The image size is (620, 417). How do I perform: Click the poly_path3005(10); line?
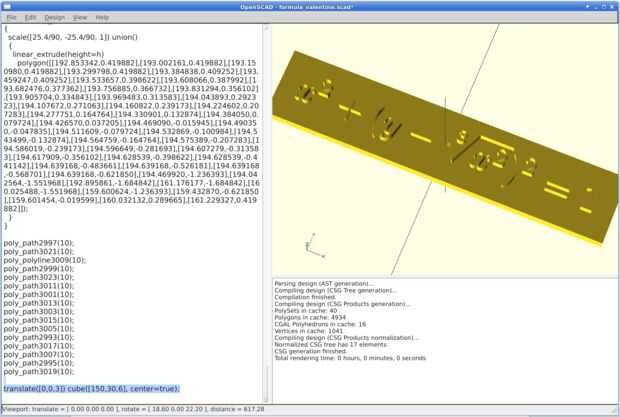[39, 329]
